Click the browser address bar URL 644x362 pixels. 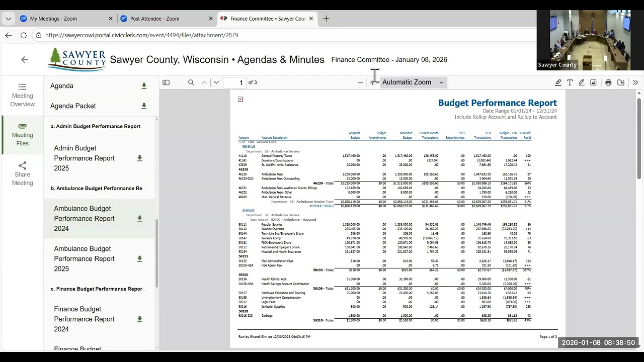[141, 35]
